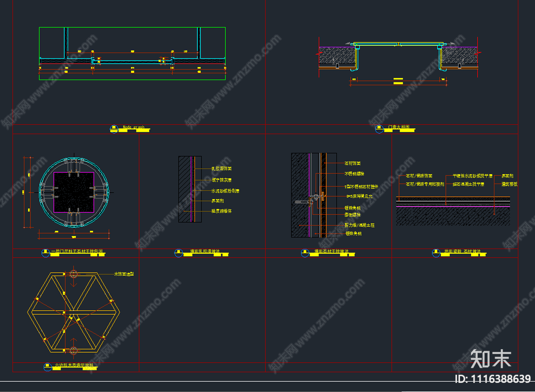This screenshot has height=392, width=535.
Task: Select the '膨胀螺栓' annotation label
Action: coord(352,215)
